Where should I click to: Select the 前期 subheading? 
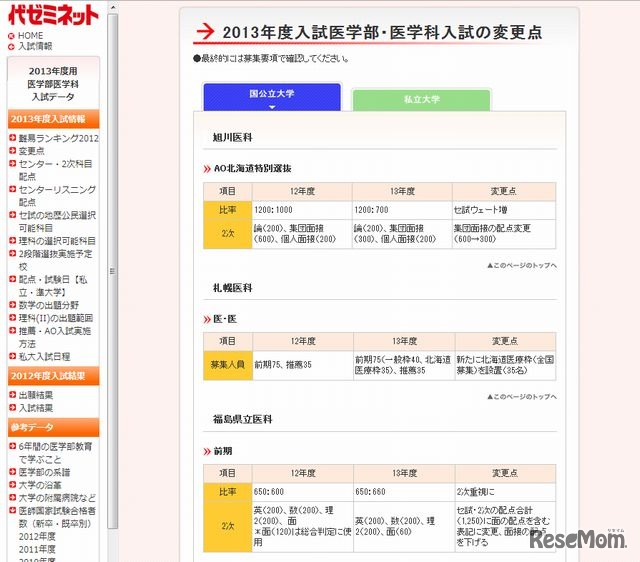pos(223,451)
